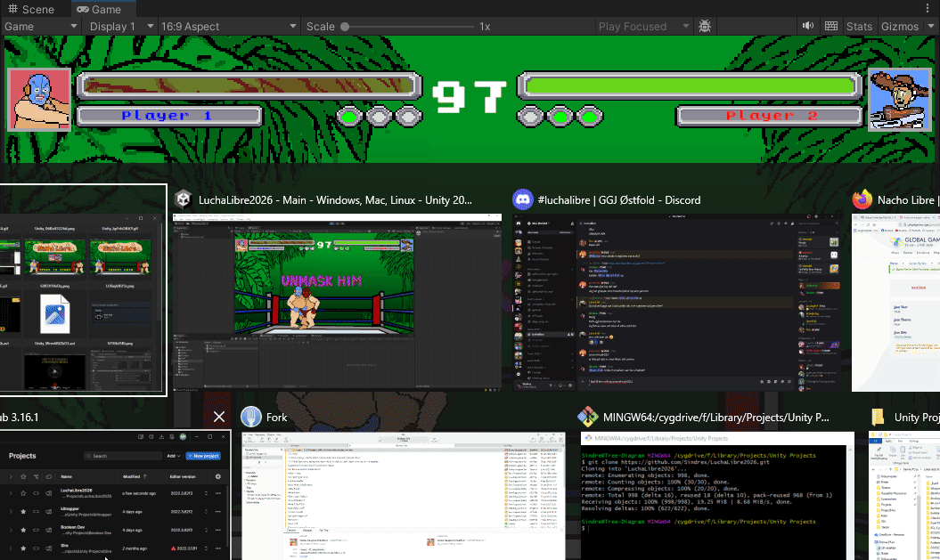Open Unity Hub downloads icon
The image size is (940, 560).
[161, 436]
